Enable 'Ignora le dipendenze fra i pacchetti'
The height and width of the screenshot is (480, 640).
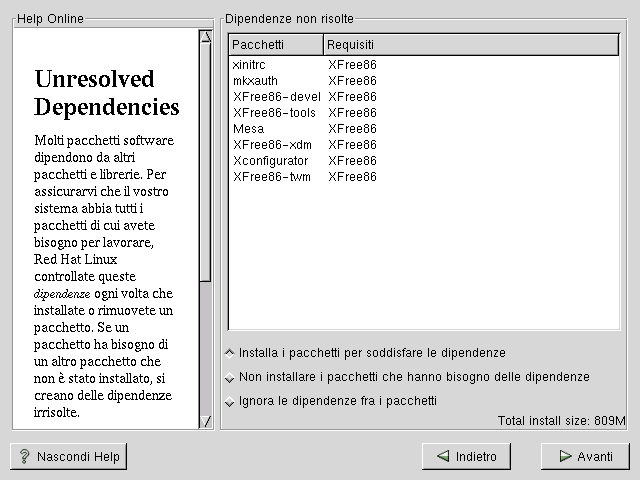tap(230, 401)
